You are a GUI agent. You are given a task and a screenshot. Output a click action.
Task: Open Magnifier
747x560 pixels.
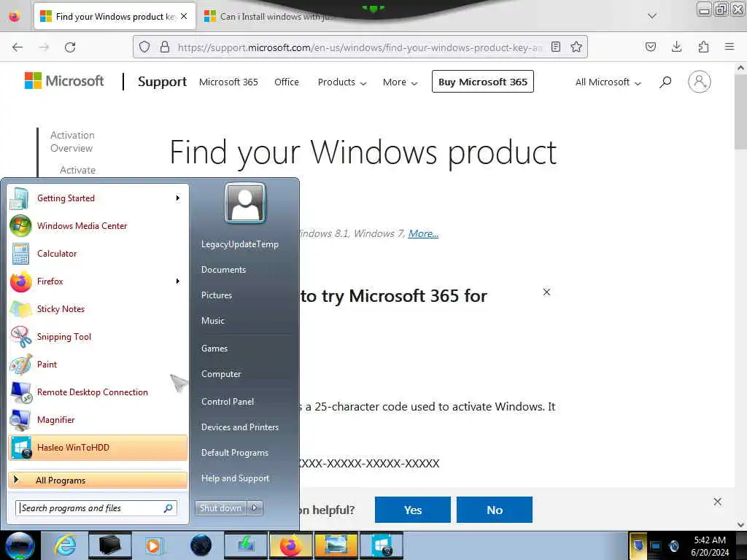98,419
